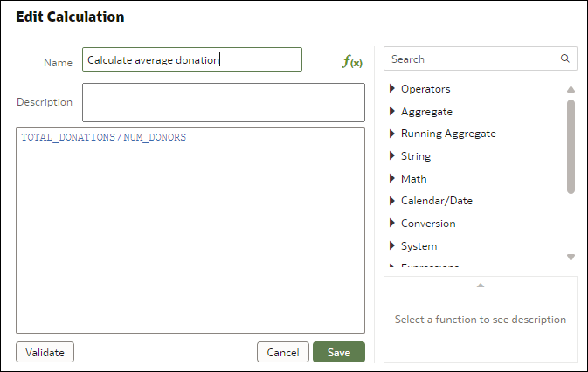The height and width of the screenshot is (372, 588).
Task: Click inside the Description text box
Action: click(x=224, y=103)
